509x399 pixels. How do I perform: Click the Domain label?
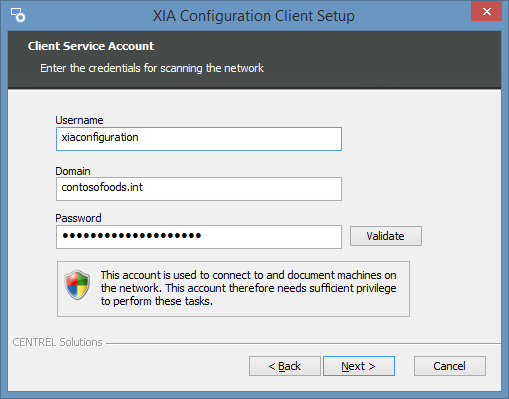point(73,171)
